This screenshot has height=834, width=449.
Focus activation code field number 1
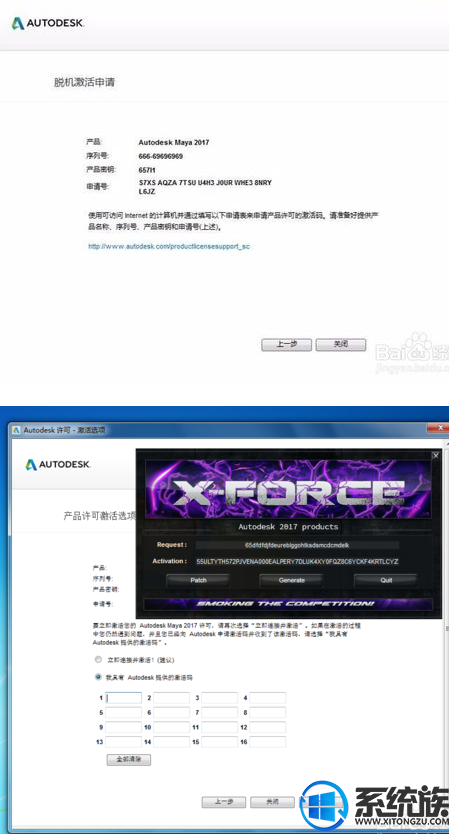tap(123, 698)
